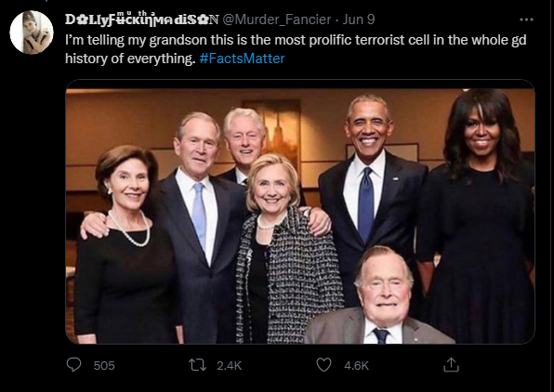Open the three-dot more options menu
Image resolution: width=554 pixels, height=392 pixels.
click(x=526, y=20)
